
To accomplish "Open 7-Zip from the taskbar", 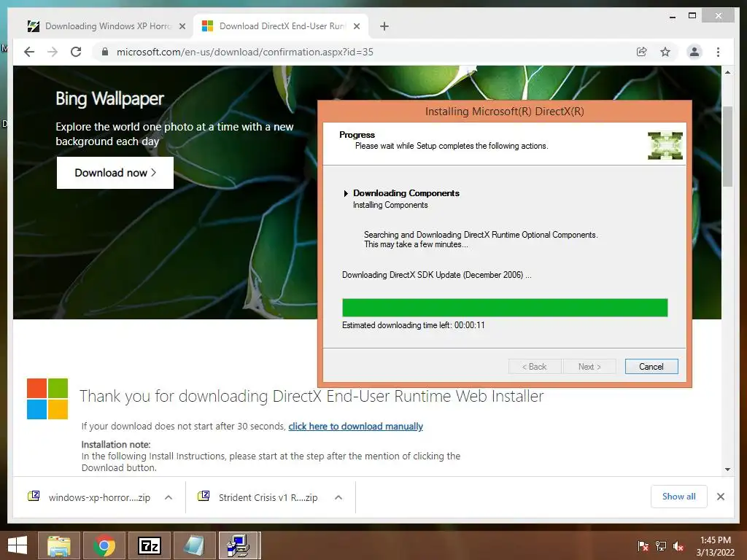I will (150, 545).
